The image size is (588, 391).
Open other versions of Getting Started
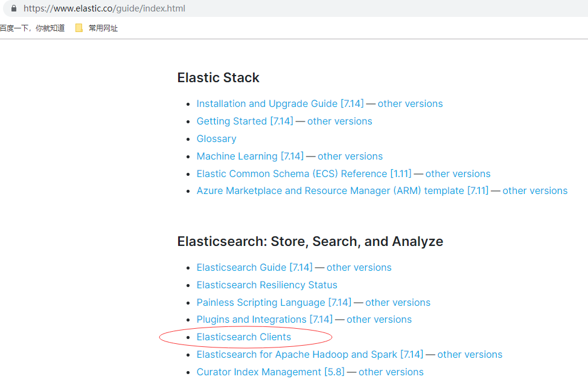340,121
